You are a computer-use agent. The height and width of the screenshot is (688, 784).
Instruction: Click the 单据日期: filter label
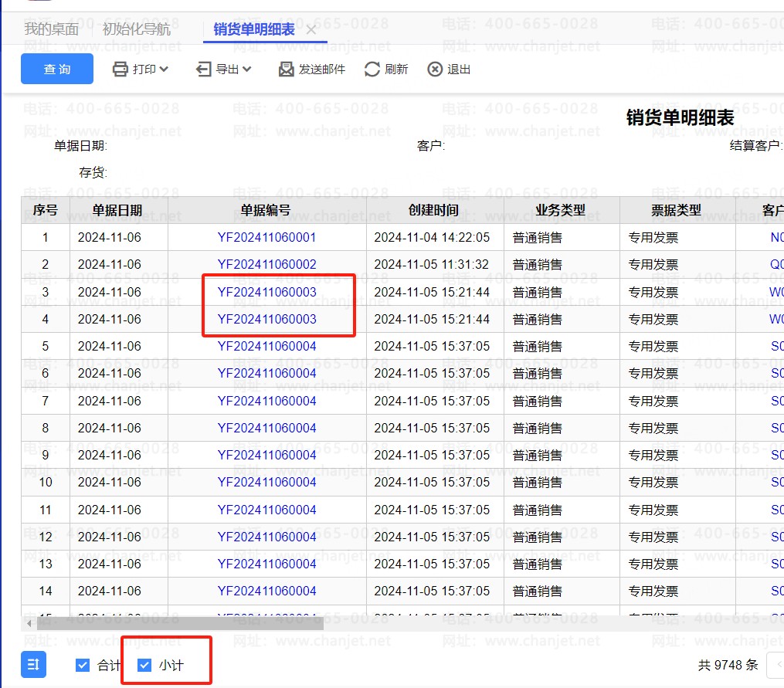tap(80, 145)
